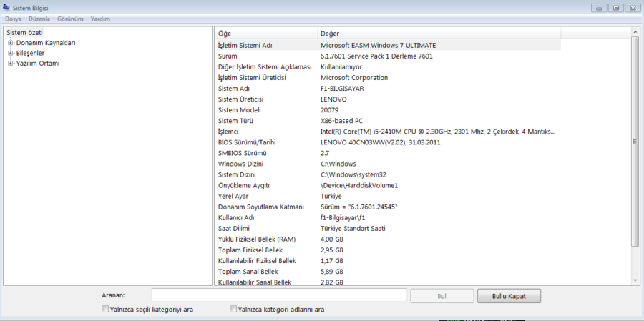The height and width of the screenshot is (321, 644).
Task: Click the Sistem Bilgisi title bar icon
Action: coord(6,8)
